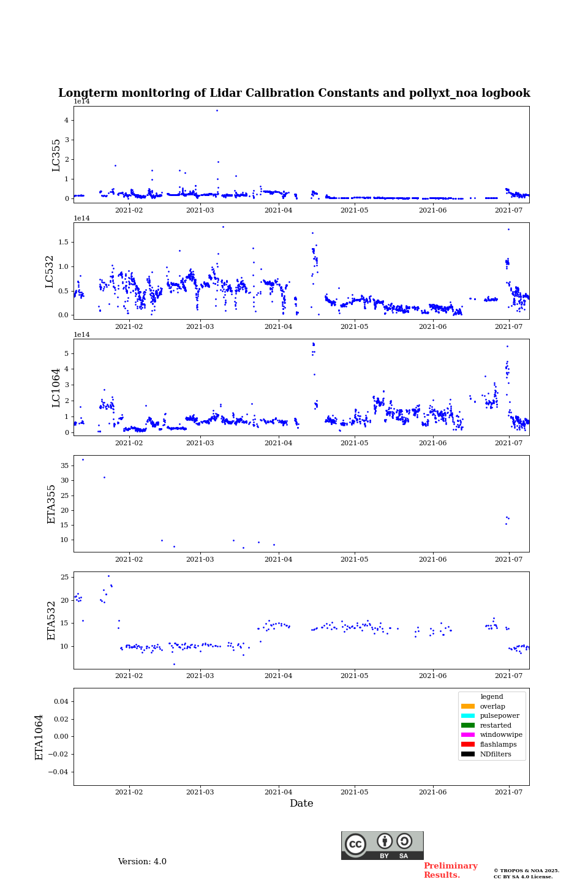Click the 'restarted' legend label
Screen dimensions: 588x882
pos(496,725)
